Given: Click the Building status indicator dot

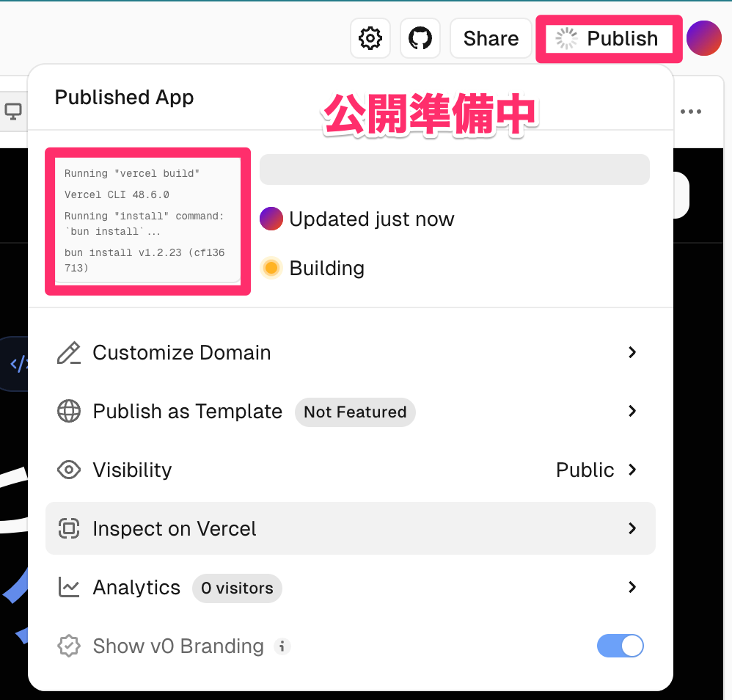Looking at the screenshot, I should (271, 268).
